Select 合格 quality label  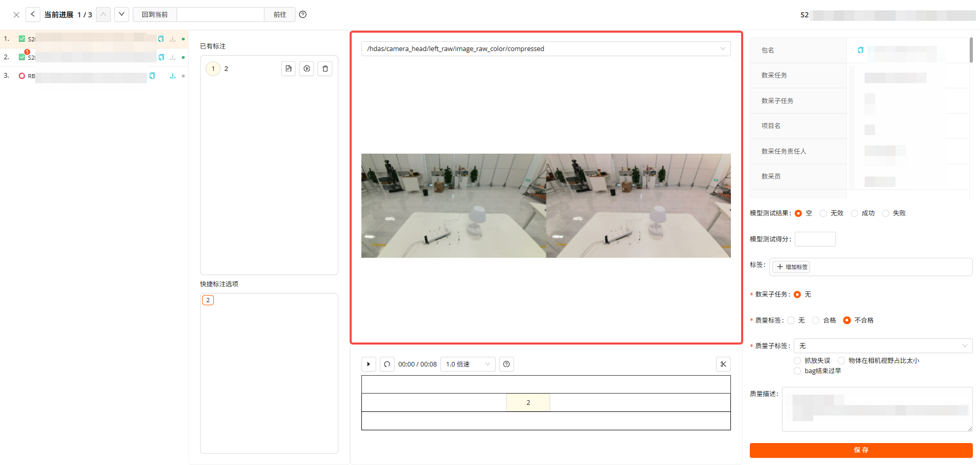pyautogui.click(x=816, y=321)
